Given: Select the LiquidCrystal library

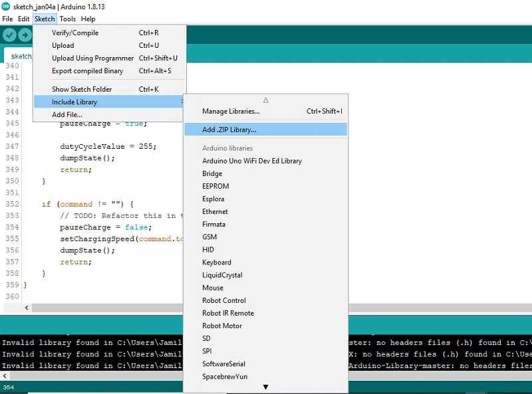Looking at the screenshot, I should pyautogui.click(x=221, y=274).
